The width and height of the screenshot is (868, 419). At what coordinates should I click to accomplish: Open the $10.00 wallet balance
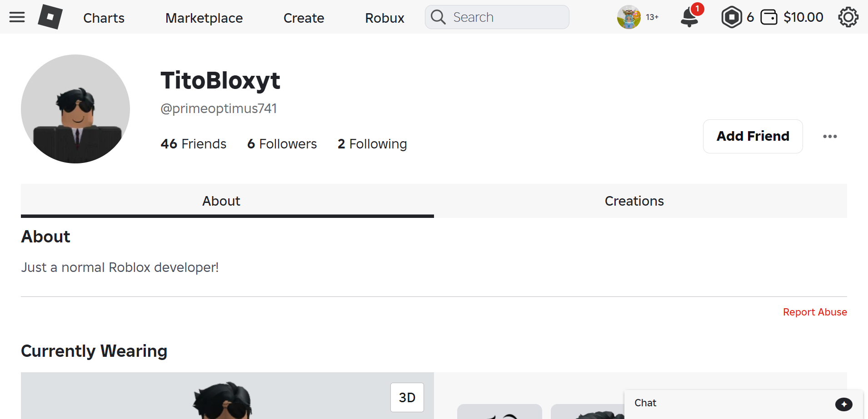coord(794,17)
